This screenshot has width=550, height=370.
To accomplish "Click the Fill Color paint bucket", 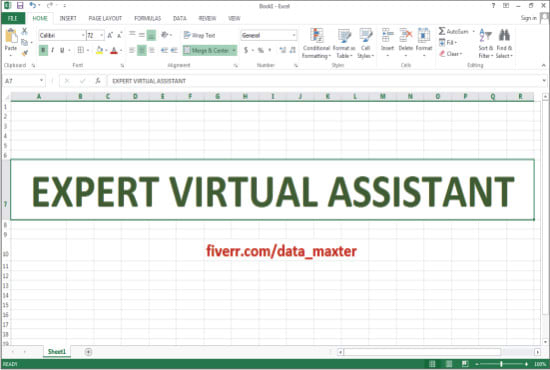I will point(99,50).
